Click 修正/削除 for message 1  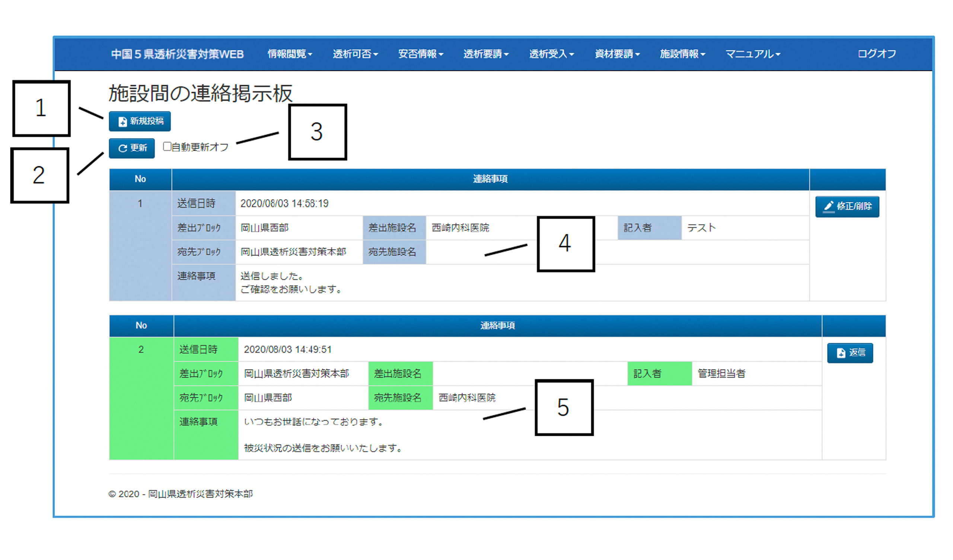pyautogui.click(x=847, y=206)
